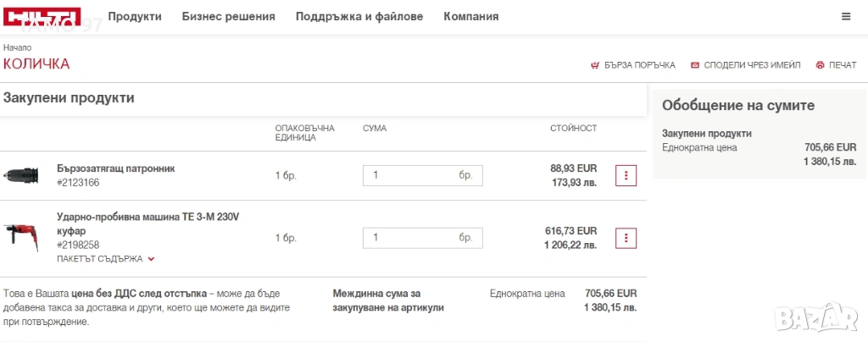Expand the 'ПАКЕТЪТ СЪДЪРЖА' section
The height and width of the screenshot is (342, 868).
tap(106, 259)
